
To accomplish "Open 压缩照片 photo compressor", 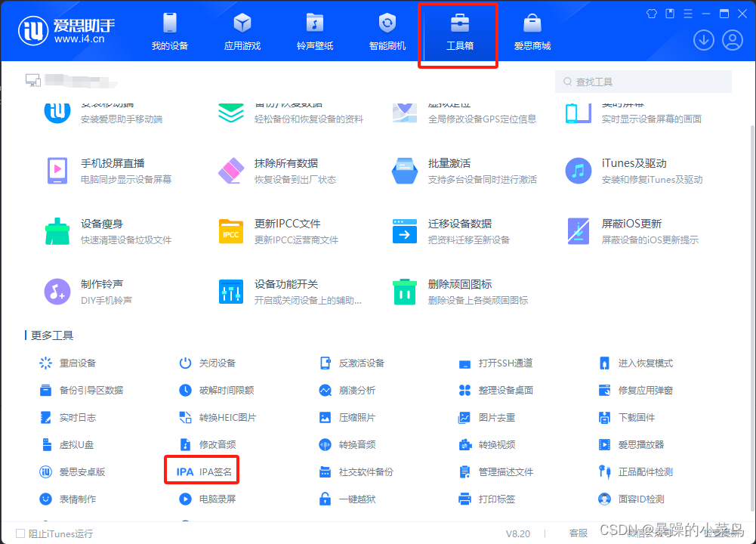I will pyautogui.click(x=347, y=418).
